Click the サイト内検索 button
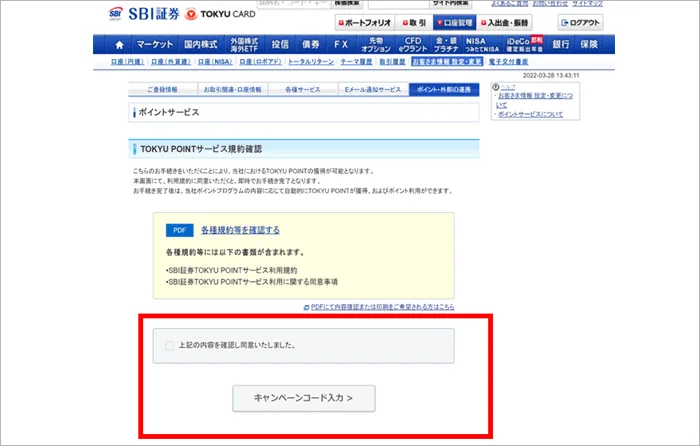Viewport: 700px width, 446px height. (450, 4)
